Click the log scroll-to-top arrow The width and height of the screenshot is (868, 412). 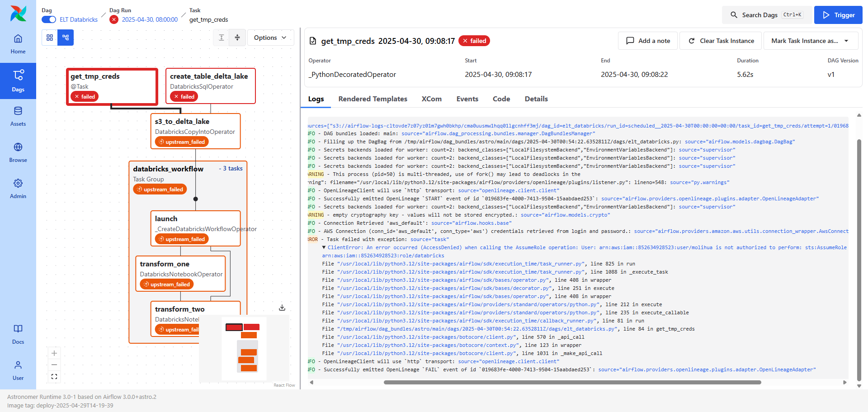click(859, 115)
